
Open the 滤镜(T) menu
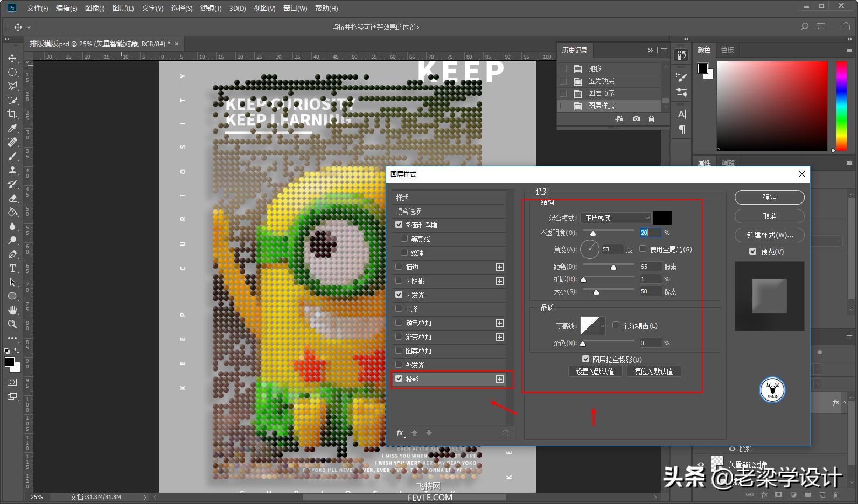pos(211,8)
